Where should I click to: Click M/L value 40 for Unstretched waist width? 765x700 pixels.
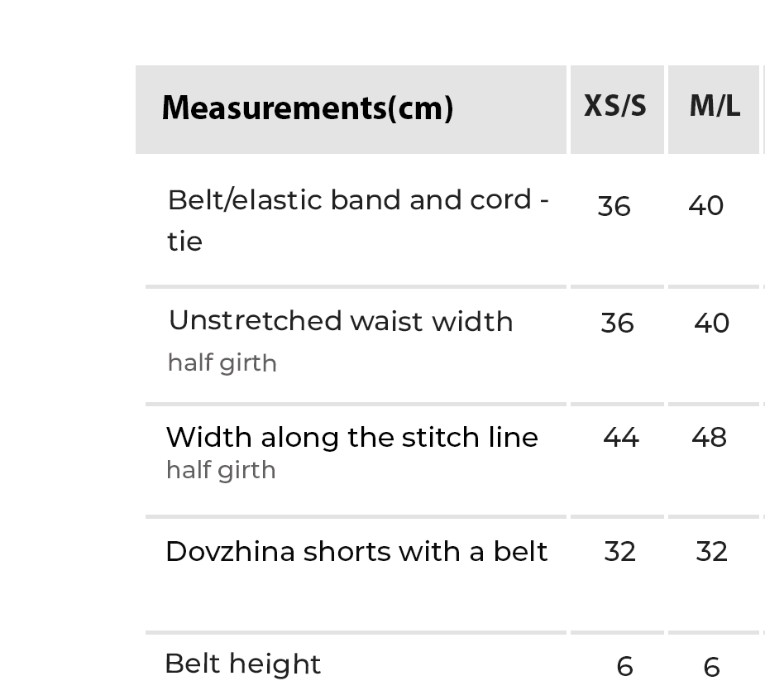(711, 323)
